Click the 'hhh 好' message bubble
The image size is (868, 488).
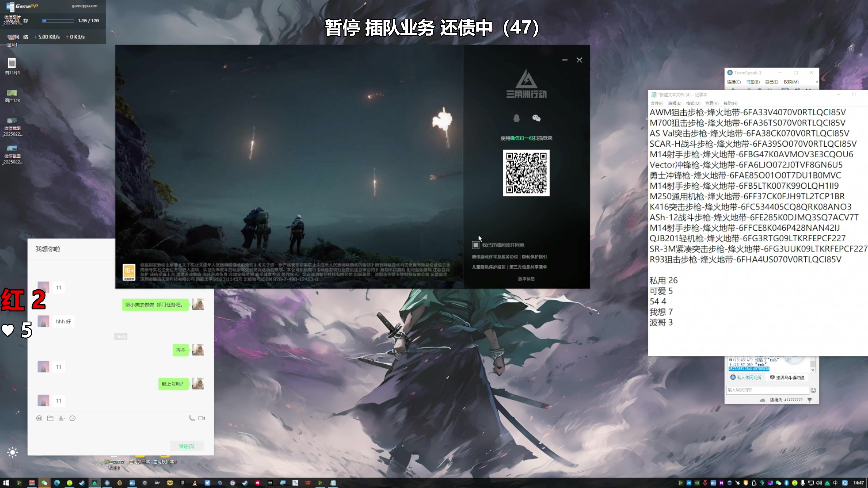click(63, 321)
